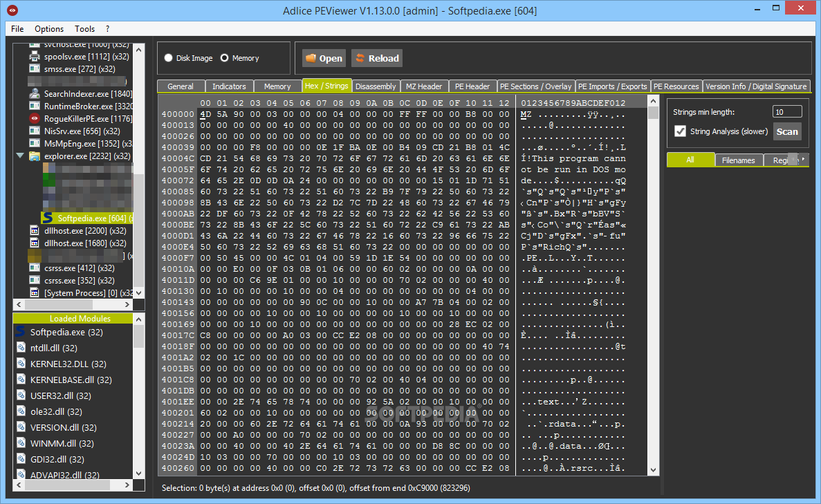Toggle the String Analysis (slower) checkbox
The width and height of the screenshot is (821, 504).
point(680,131)
